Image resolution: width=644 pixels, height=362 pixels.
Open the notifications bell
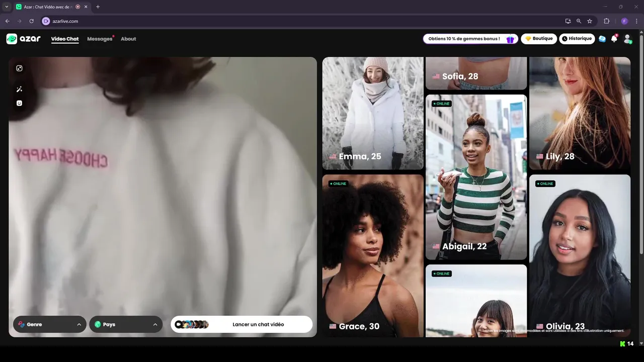(614, 39)
